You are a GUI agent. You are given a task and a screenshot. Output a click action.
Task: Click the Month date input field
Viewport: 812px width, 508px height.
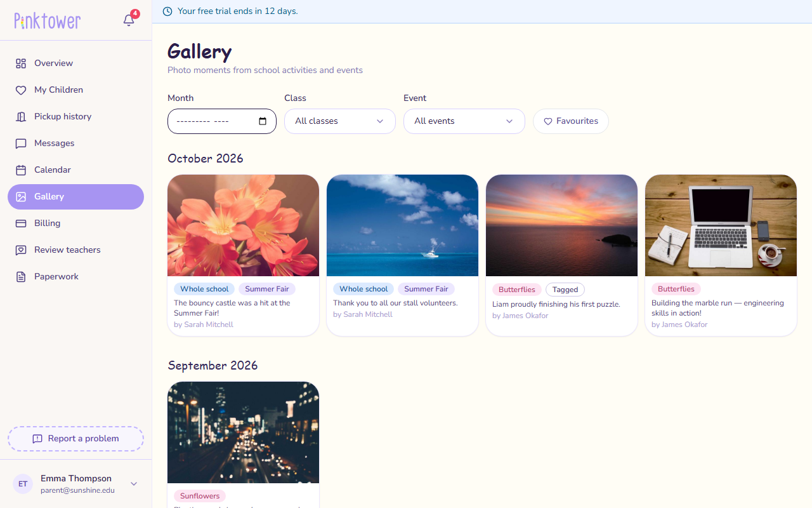tap(222, 121)
